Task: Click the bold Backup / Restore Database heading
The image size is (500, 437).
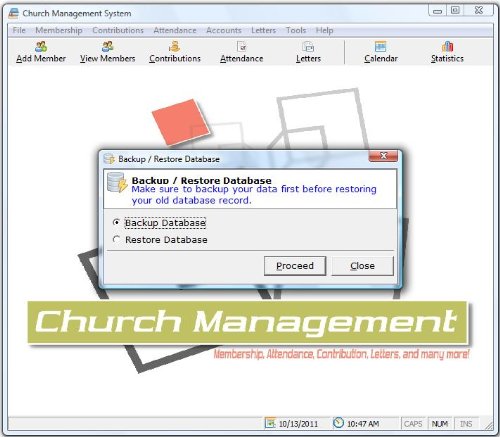Action: (x=201, y=180)
